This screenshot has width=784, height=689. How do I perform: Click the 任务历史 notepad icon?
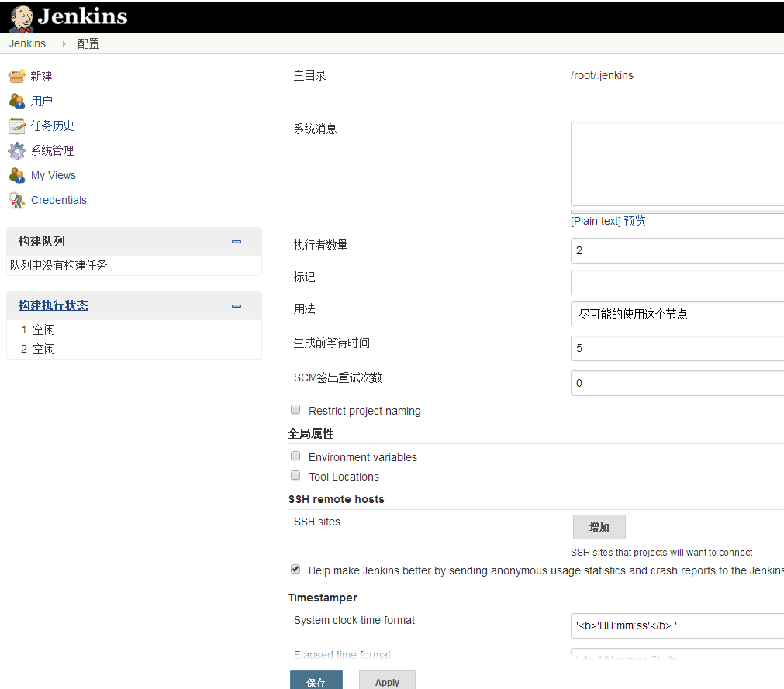pyautogui.click(x=16, y=126)
